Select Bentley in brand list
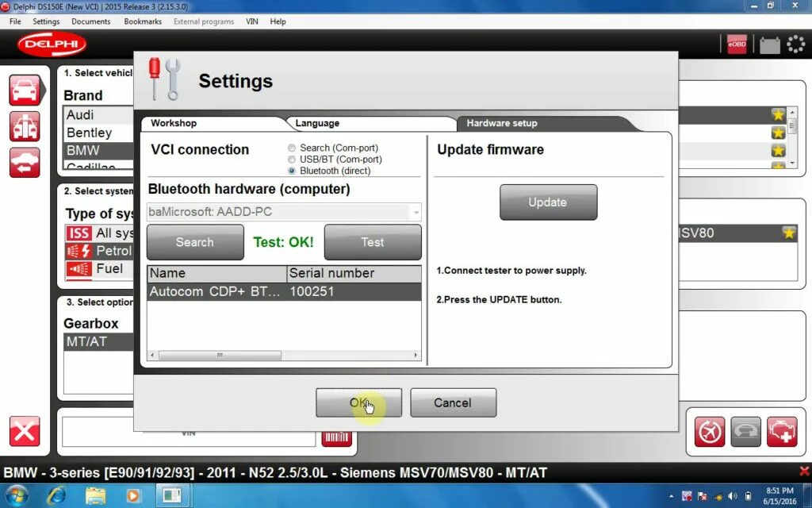This screenshot has height=508, width=812. (x=98, y=133)
